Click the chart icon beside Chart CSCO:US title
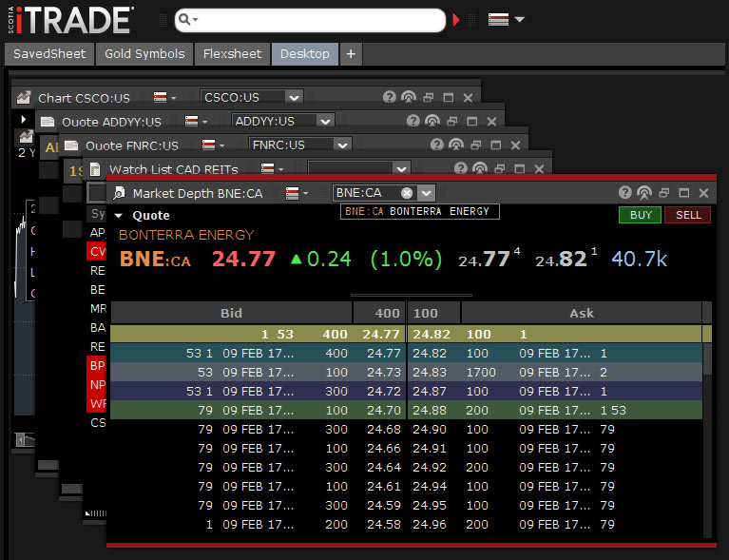Screen dimensions: 729x560 tap(24, 97)
